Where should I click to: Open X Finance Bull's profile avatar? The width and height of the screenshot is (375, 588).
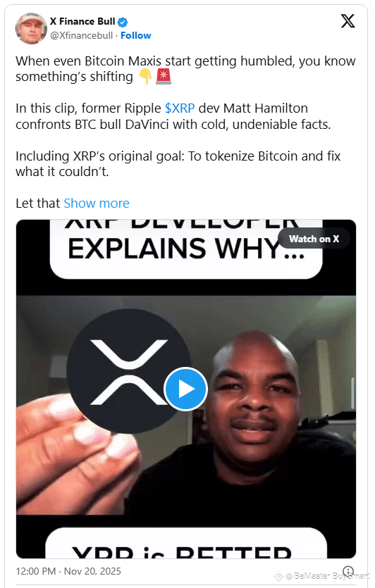tap(31, 28)
